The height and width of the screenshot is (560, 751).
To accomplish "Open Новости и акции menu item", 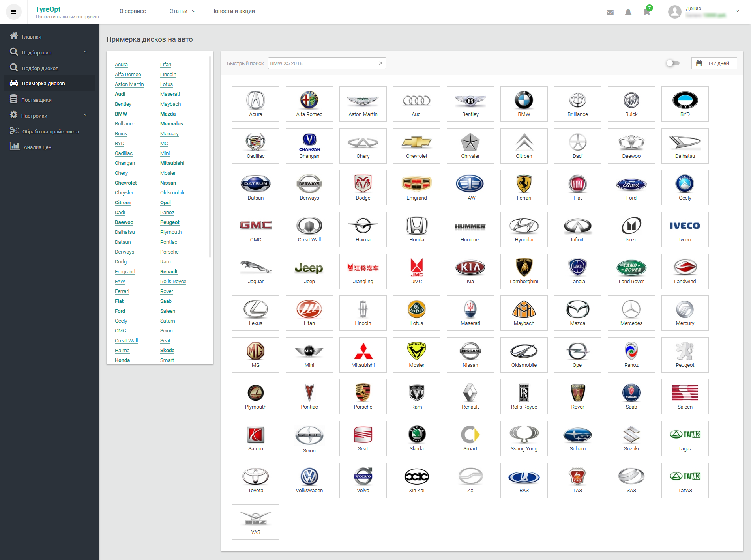I will (x=233, y=11).
